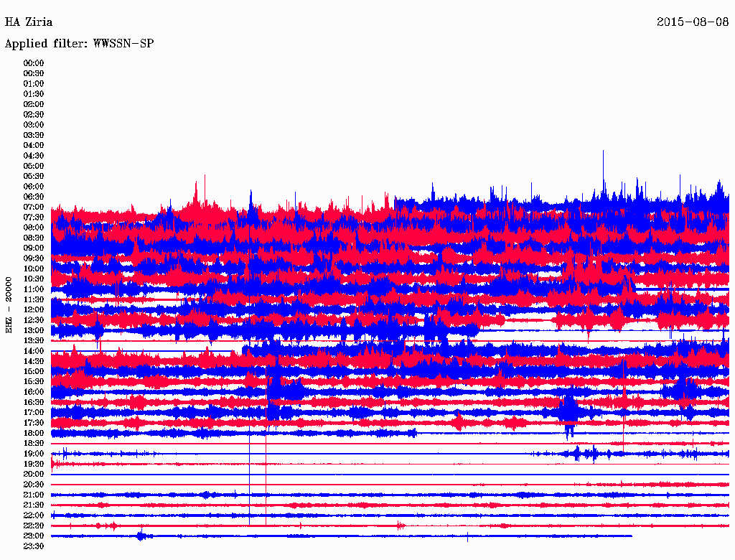Click the '04:30' time label
Viewport: 735px width, 560px height.
tap(34, 156)
